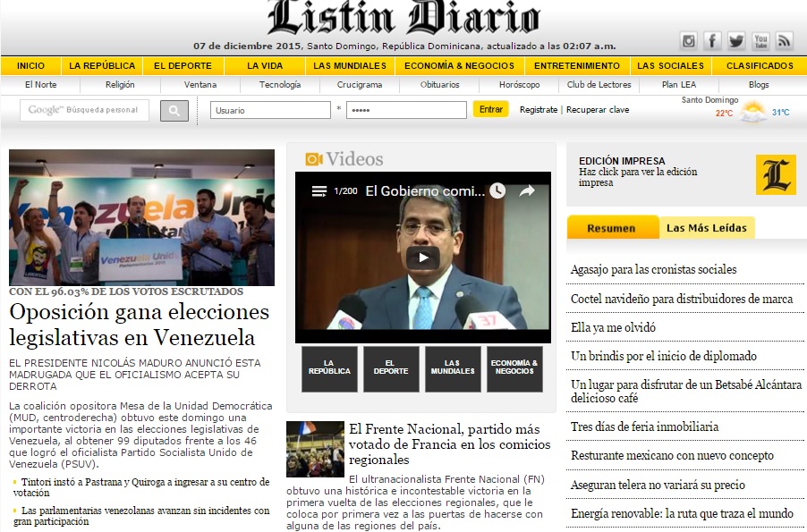Open headline Oposición gana elecciones legislativas

140,325
